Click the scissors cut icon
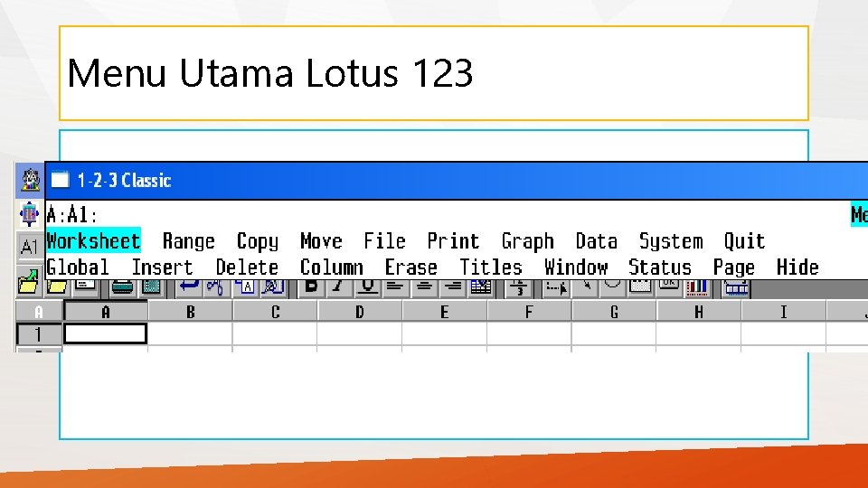This screenshot has height=488, width=868. coord(215,286)
